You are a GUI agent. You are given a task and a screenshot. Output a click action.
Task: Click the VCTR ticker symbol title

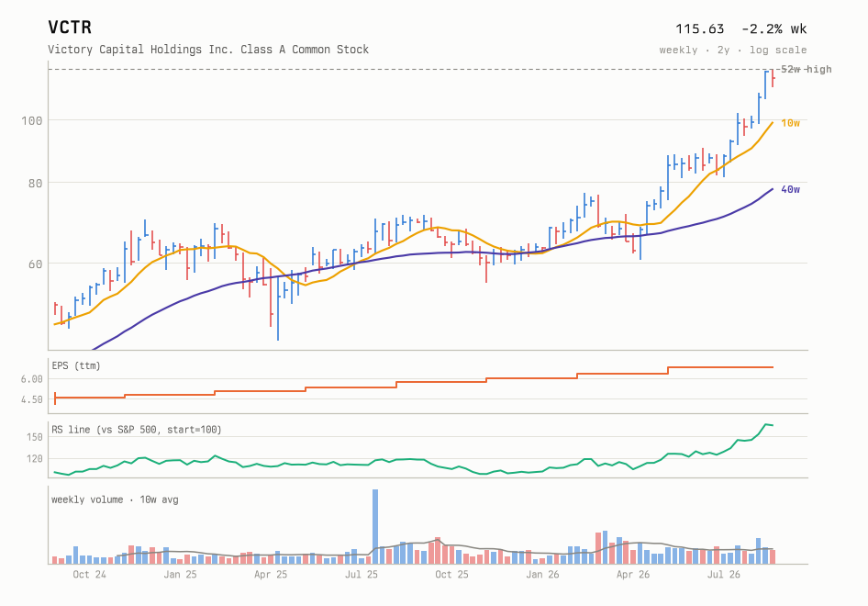(x=70, y=28)
